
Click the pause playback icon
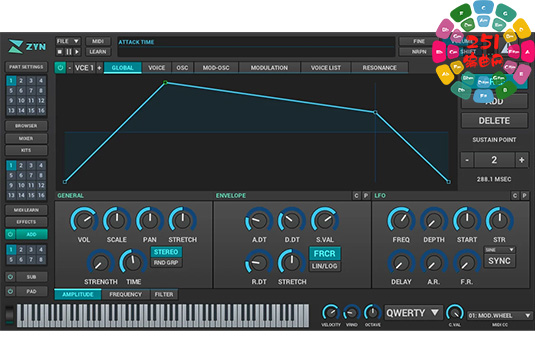click(69, 52)
